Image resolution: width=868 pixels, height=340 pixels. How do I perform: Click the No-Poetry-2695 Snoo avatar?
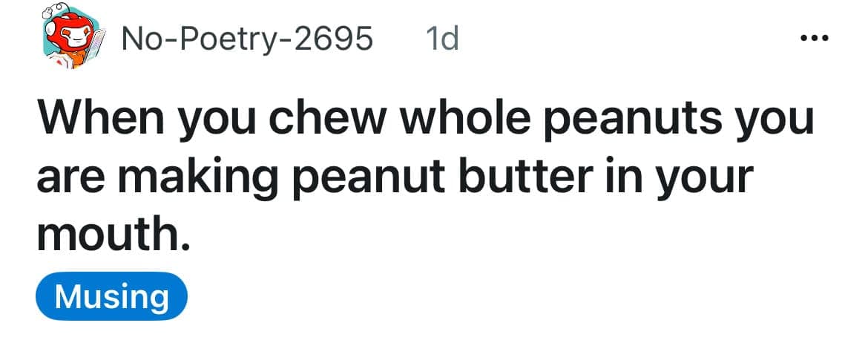[x=73, y=37]
